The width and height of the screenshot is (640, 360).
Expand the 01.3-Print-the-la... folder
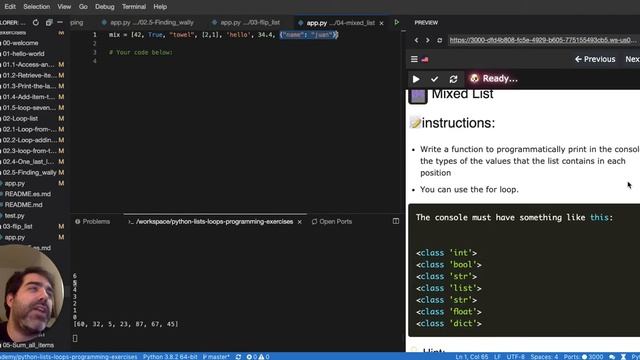tap(29, 86)
